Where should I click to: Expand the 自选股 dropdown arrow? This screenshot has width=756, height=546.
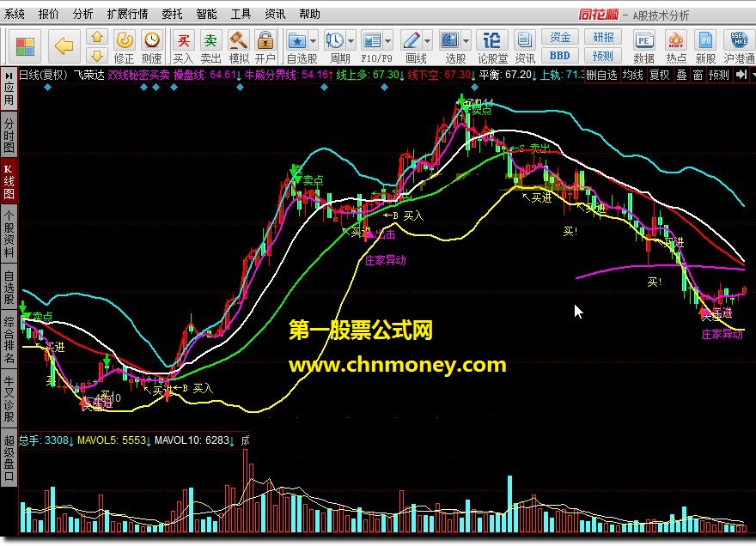[x=313, y=41]
